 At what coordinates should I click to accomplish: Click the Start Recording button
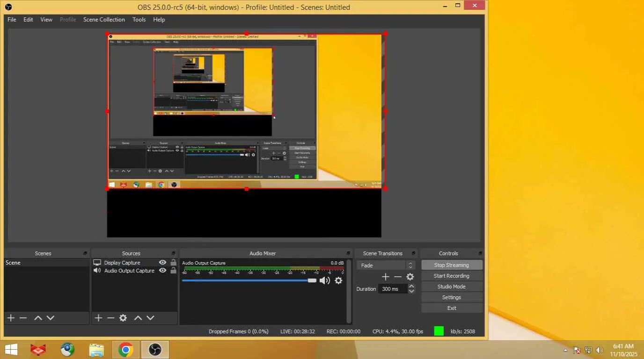click(x=452, y=276)
